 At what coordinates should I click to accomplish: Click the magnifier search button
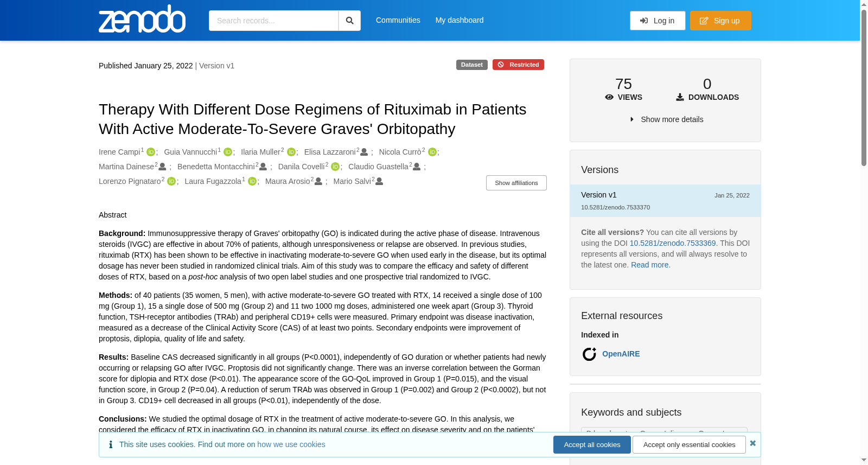[x=349, y=21]
